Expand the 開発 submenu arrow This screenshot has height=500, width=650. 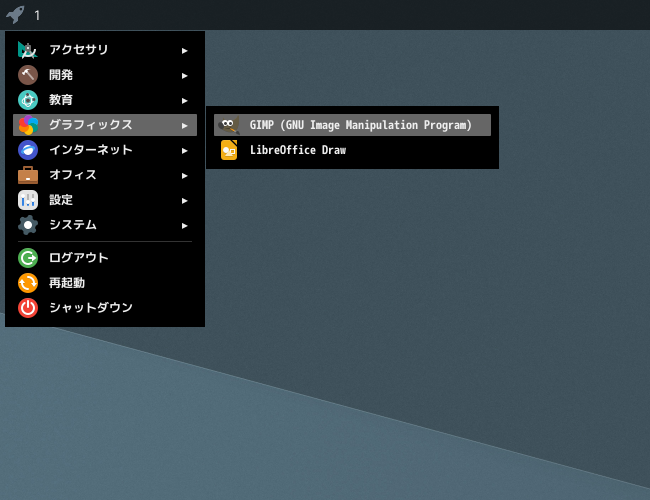(x=184, y=76)
